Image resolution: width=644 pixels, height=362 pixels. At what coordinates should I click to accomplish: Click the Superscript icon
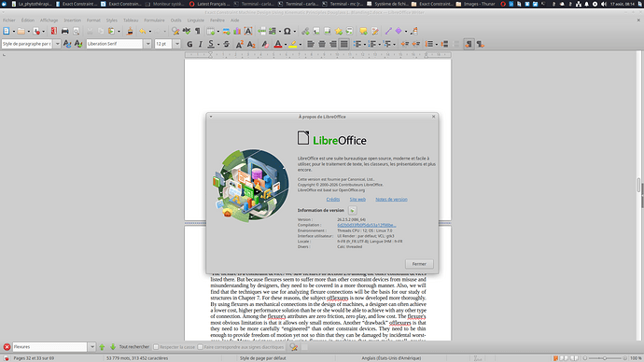[x=240, y=44]
